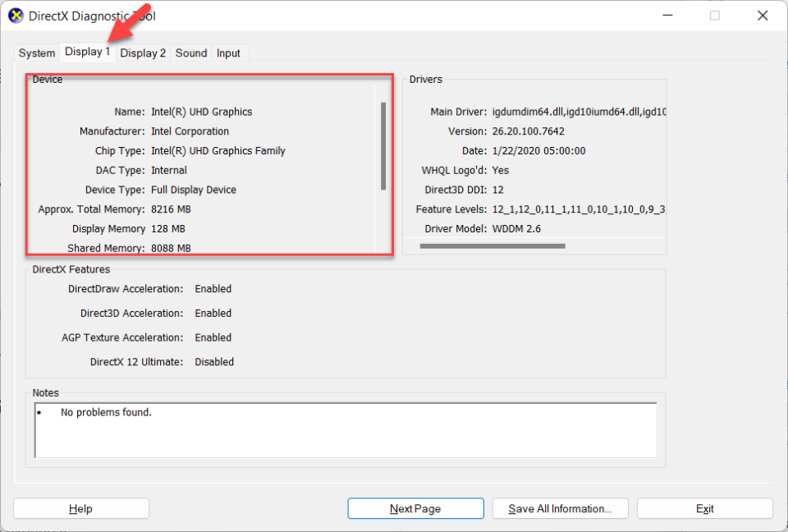The height and width of the screenshot is (532, 788).
Task: Select the 'No problems found' note text
Action: click(106, 411)
